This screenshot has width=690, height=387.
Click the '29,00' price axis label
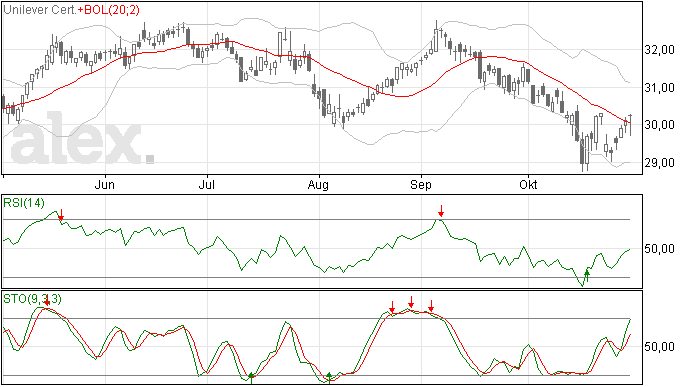[659, 162]
